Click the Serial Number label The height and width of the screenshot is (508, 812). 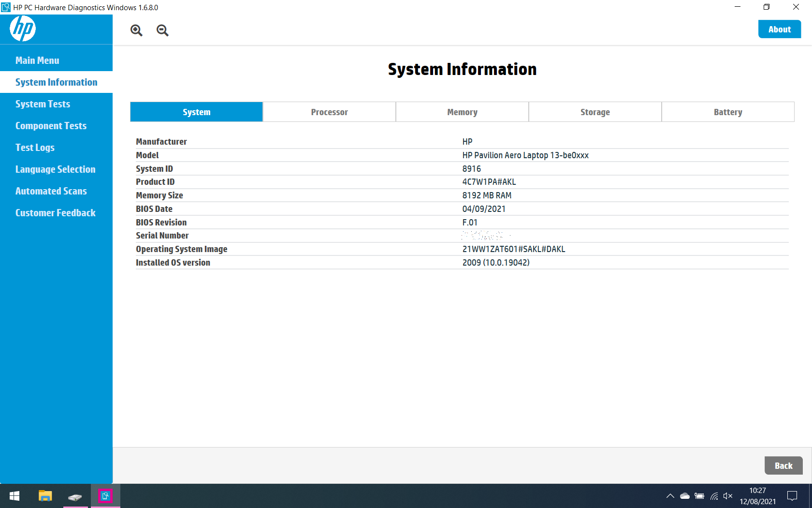pyautogui.click(x=162, y=236)
